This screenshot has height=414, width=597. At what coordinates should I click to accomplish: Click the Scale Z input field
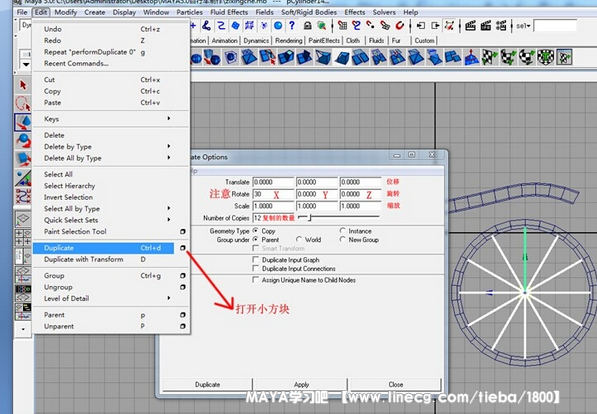click(x=360, y=206)
